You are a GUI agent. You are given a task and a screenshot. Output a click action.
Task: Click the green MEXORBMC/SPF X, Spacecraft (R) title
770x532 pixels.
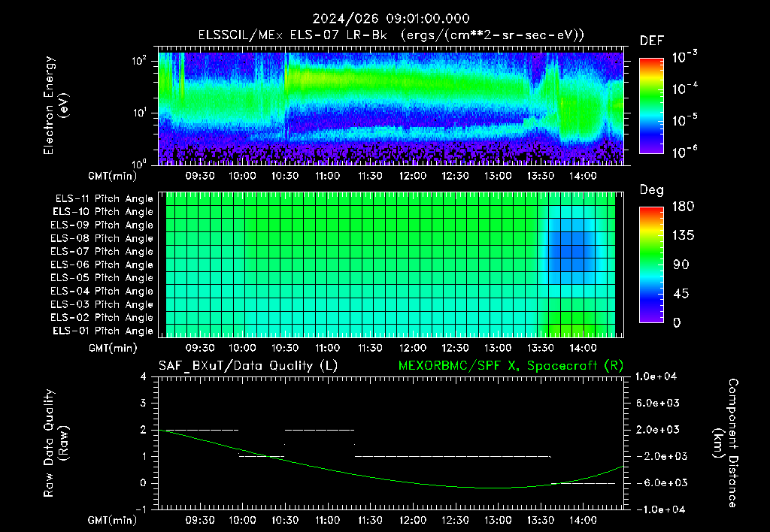511,366
